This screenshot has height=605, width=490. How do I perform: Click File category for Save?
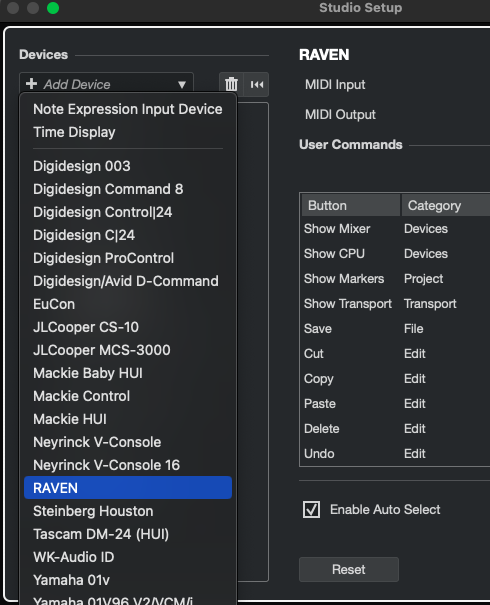point(413,329)
